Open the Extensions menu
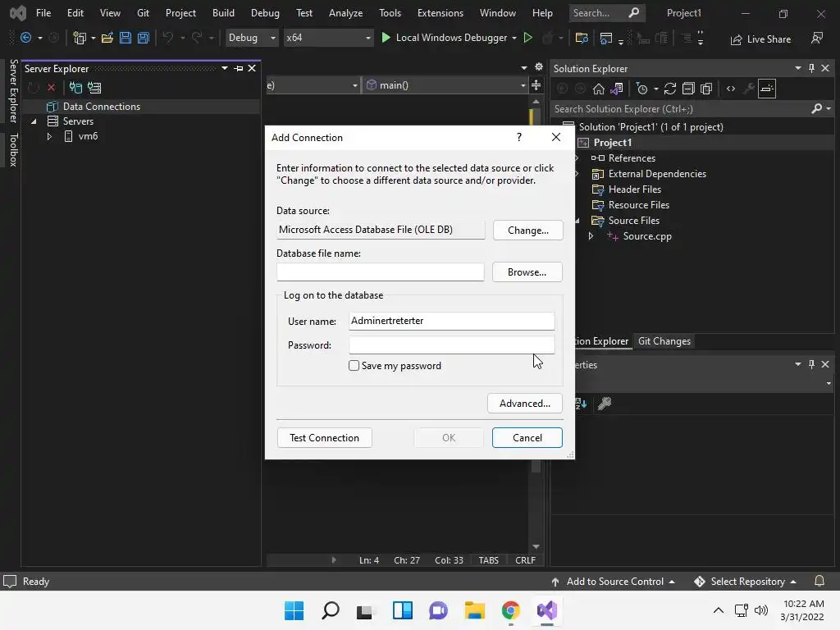The image size is (840, 630). point(441,13)
